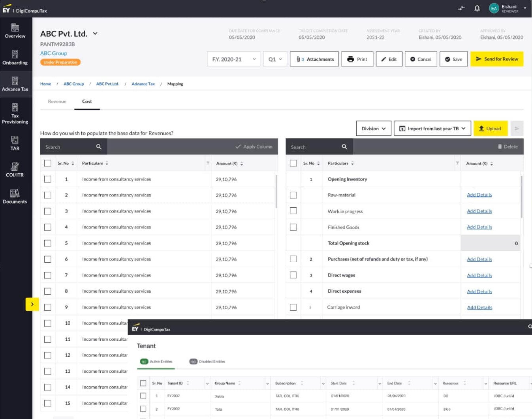Select the Direct wages checkbox

click(x=293, y=275)
